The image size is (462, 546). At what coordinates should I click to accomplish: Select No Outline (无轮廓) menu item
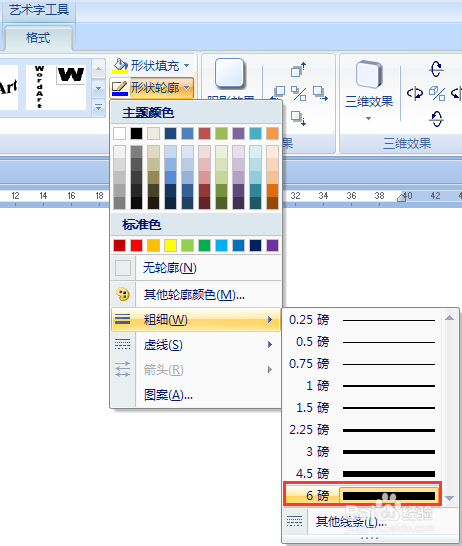click(x=196, y=268)
